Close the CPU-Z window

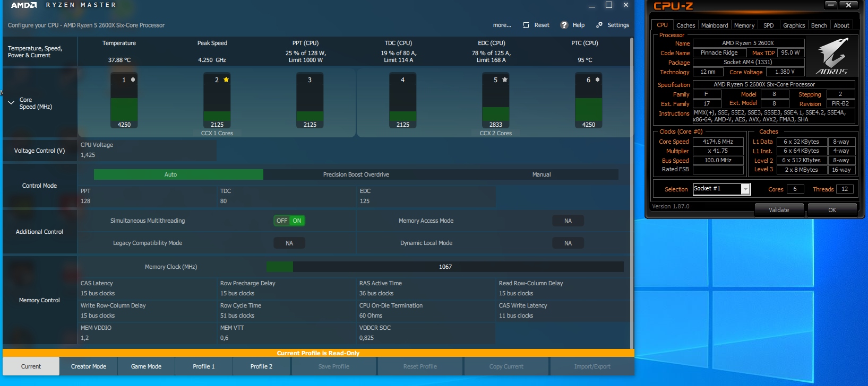click(848, 5)
